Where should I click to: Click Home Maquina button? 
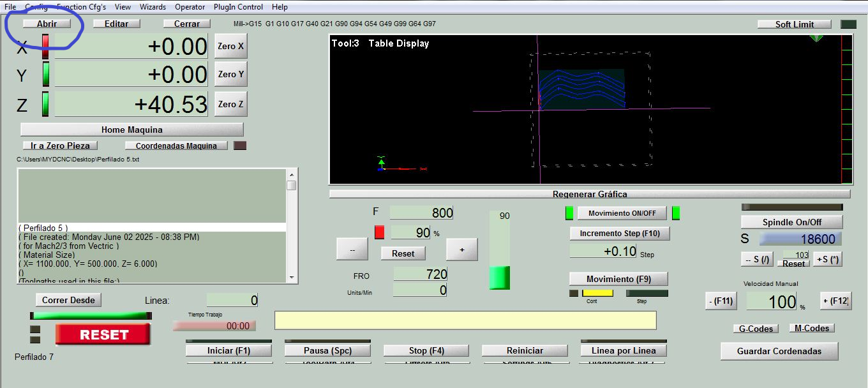point(132,130)
